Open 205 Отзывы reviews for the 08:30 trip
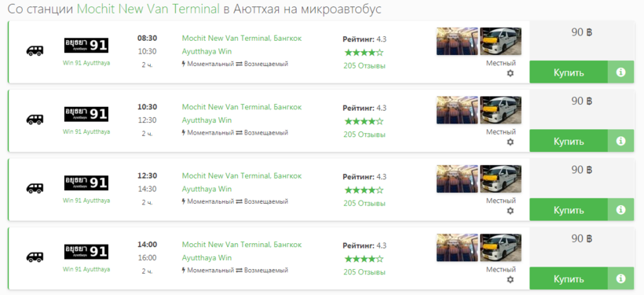The image size is (644, 295). tap(364, 66)
